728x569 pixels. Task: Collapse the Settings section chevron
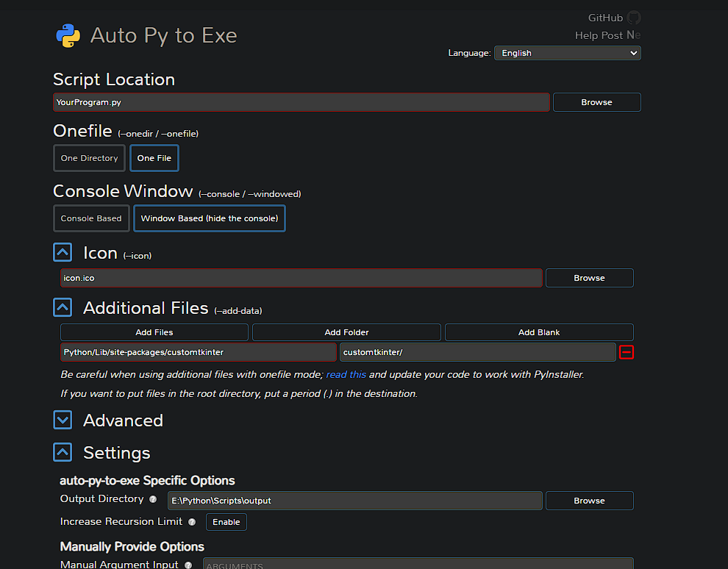pos(63,452)
